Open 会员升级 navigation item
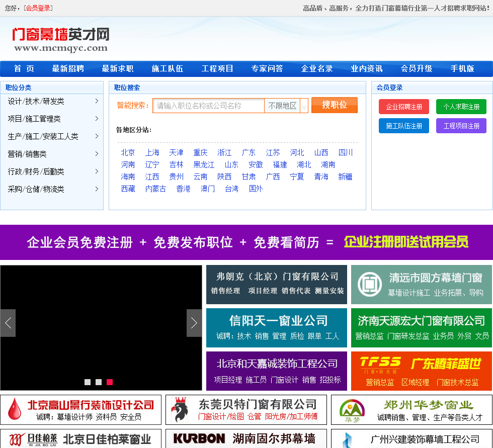 (x=417, y=68)
